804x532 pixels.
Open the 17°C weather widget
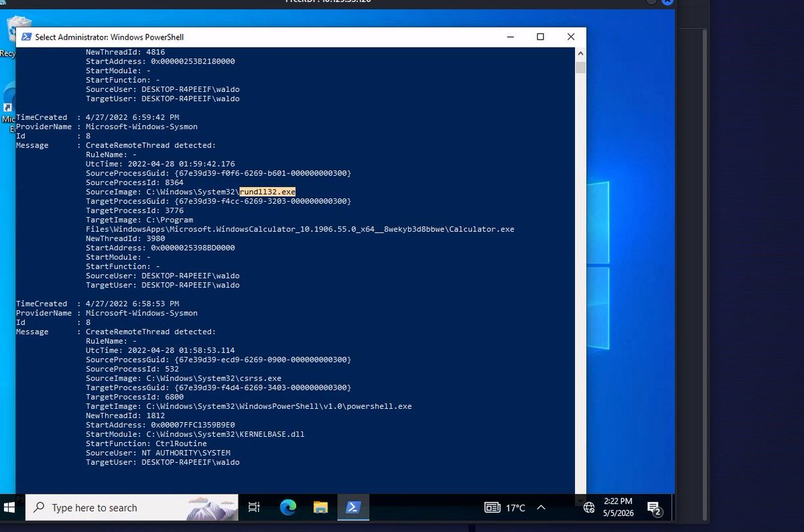(x=505, y=508)
